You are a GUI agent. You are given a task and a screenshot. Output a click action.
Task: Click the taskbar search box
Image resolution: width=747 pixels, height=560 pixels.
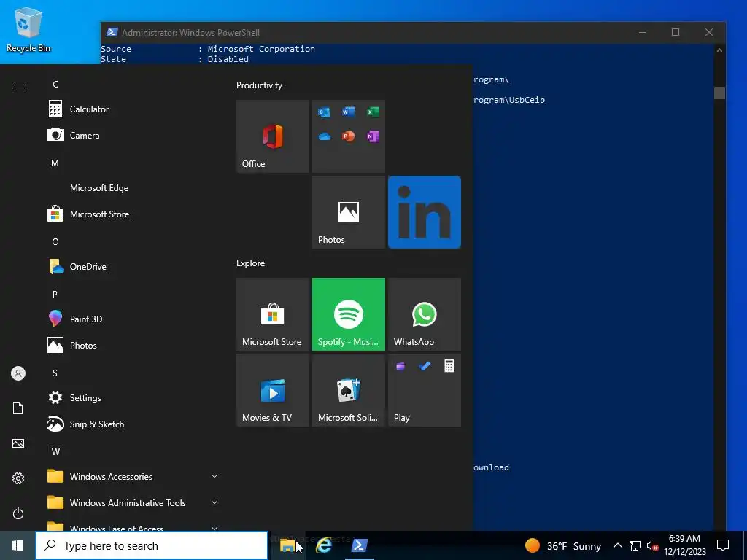(x=152, y=545)
